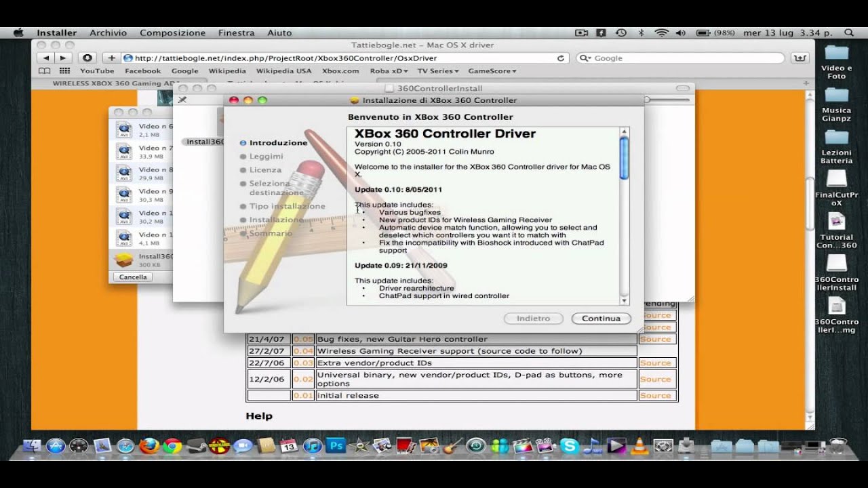The height and width of the screenshot is (488, 868).
Task: Select the Video n 7 file, 33,9 MB
Action: [144, 151]
